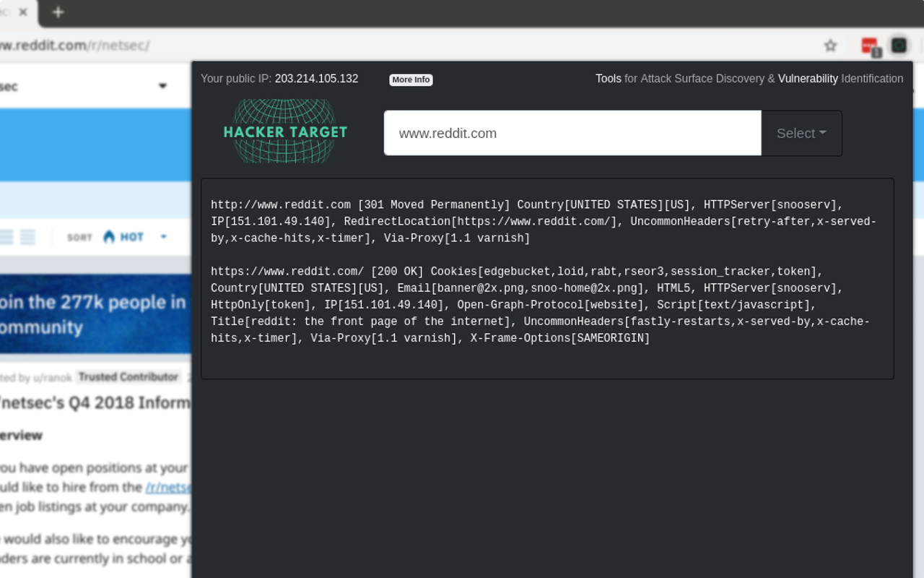This screenshot has width=924, height=578.
Task: Click the 'Join the 277k people' banner
Action: click(x=95, y=314)
